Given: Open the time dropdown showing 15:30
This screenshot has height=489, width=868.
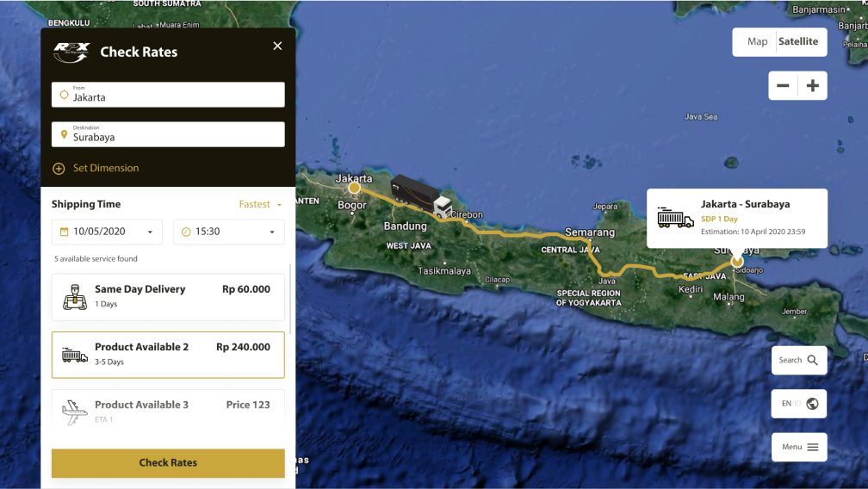Looking at the screenshot, I should click(x=229, y=232).
